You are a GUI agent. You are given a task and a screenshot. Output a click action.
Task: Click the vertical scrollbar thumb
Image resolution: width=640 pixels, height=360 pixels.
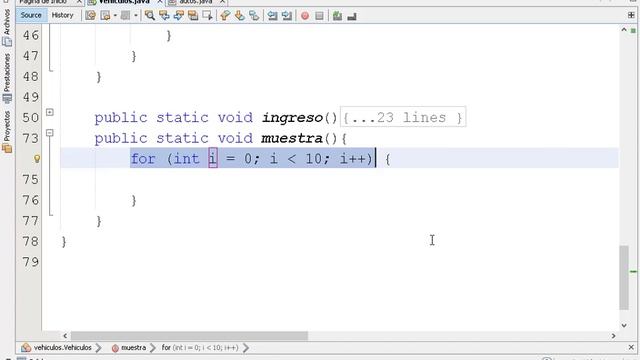coord(624,278)
